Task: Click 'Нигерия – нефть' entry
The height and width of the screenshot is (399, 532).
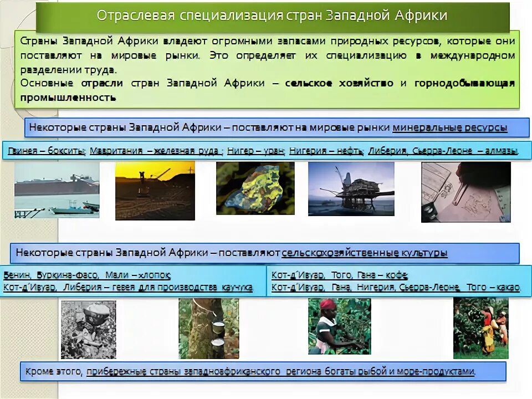Action: pos(326,151)
